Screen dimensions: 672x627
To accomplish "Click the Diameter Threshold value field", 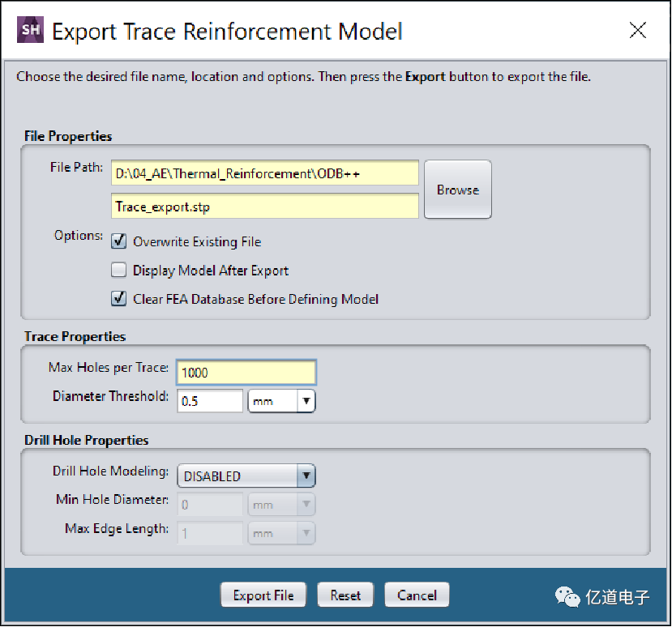I will point(210,401).
